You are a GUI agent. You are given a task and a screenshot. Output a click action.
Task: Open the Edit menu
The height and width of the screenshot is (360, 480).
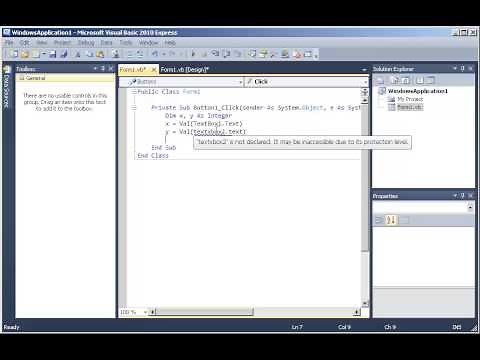pos(25,43)
